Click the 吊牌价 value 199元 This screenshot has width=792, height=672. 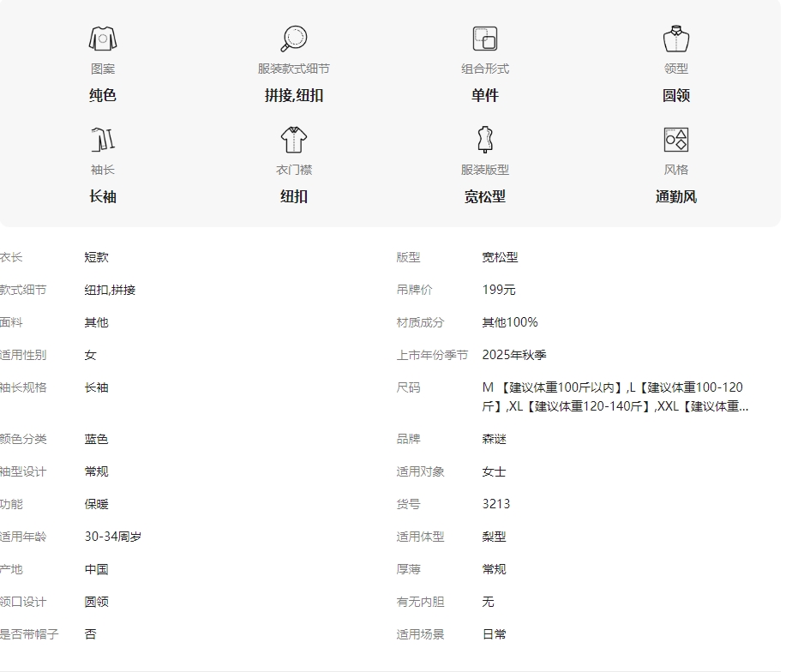(x=499, y=290)
